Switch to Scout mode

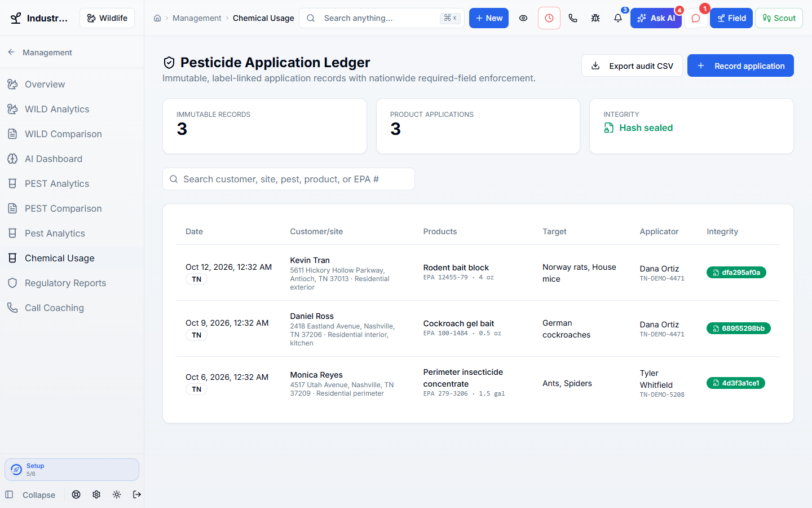[x=779, y=18]
